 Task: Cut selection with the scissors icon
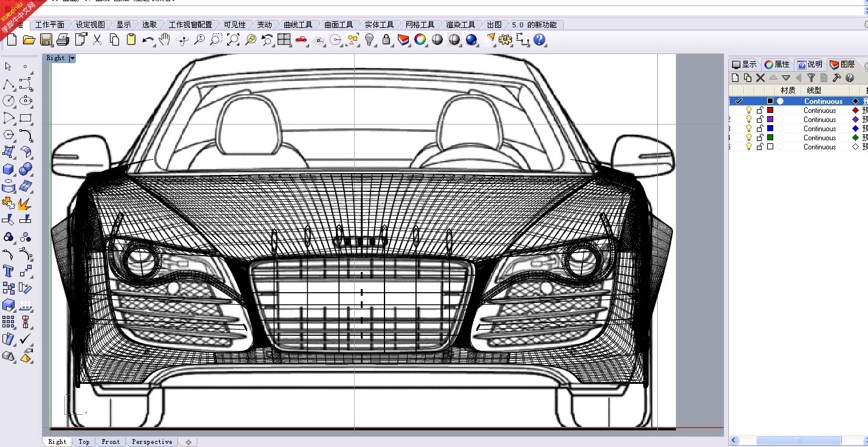(x=97, y=40)
